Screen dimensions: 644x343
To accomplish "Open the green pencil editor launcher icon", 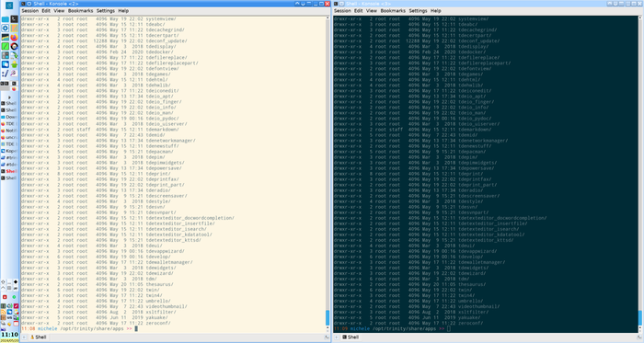I will (x=6, y=46).
